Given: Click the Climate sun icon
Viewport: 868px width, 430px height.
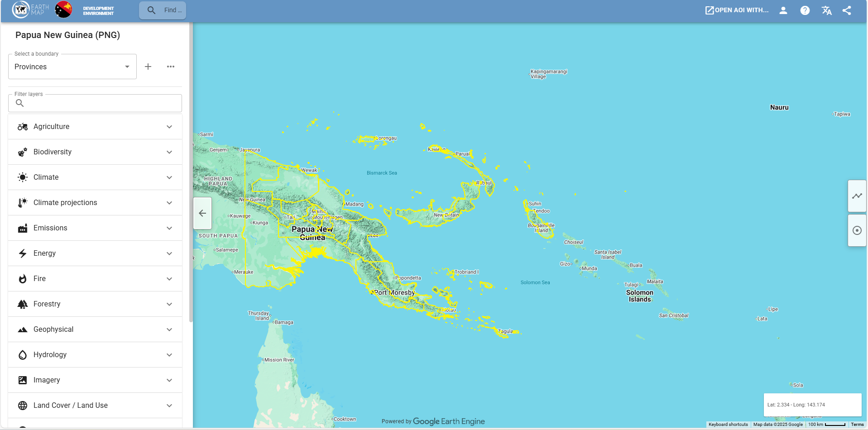Looking at the screenshot, I should 22,177.
